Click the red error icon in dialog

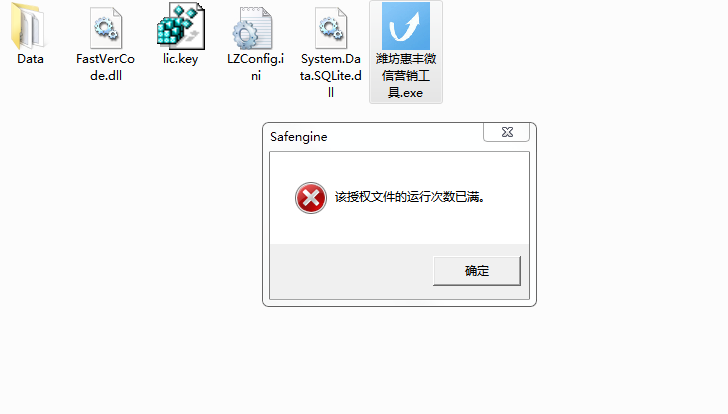[x=311, y=198]
